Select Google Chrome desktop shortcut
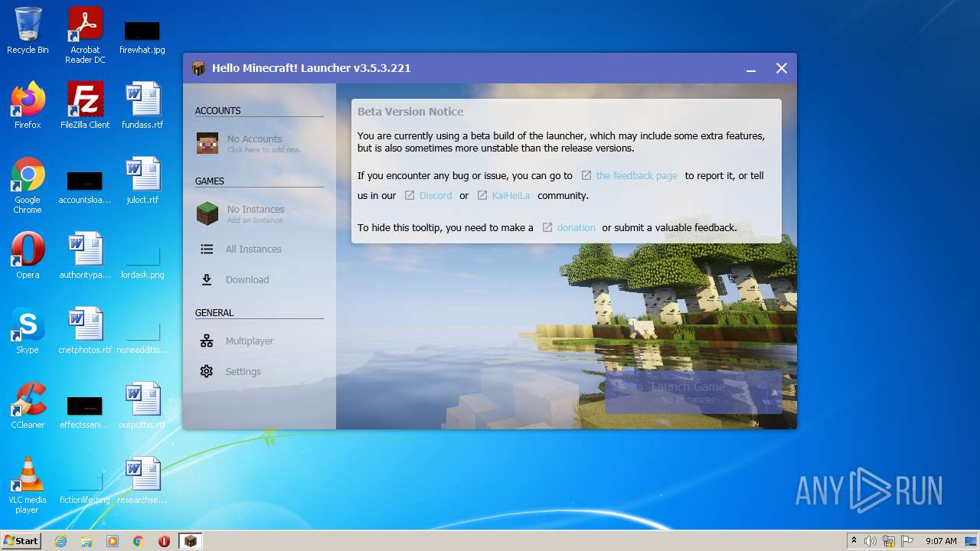This screenshot has height=551, width=980. 28,185
